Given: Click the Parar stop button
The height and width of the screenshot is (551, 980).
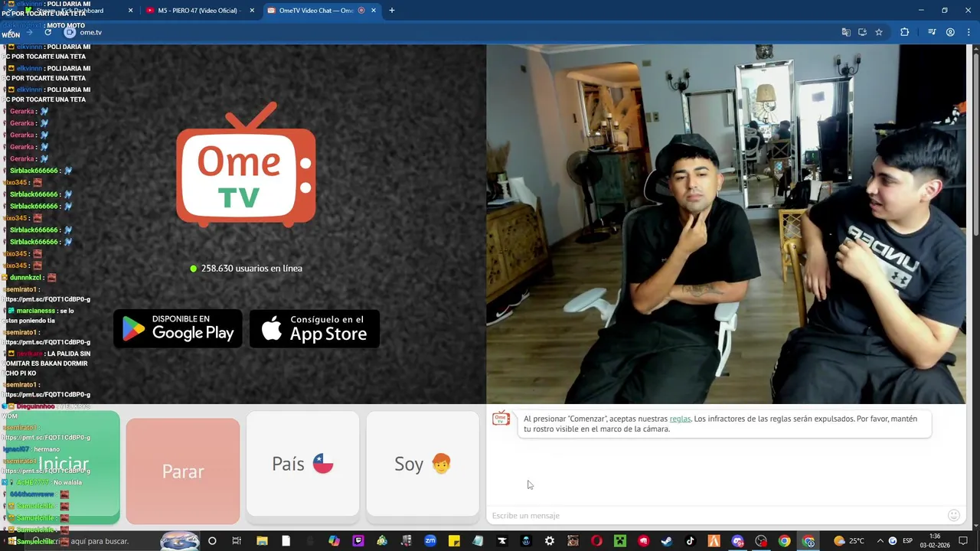Looking at the screenshot, I should [183, 471].
